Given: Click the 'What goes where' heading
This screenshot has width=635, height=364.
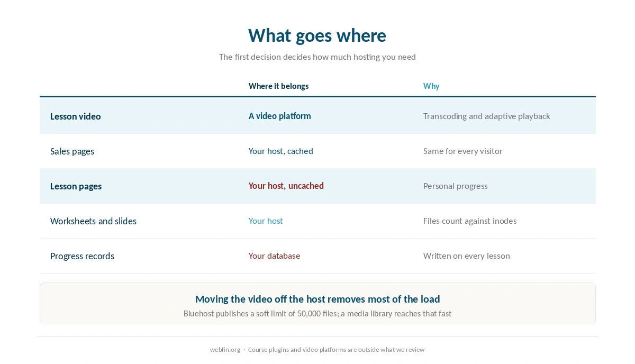Looking at the screenshot, I should pyautogui.click(x=317, y=35).
